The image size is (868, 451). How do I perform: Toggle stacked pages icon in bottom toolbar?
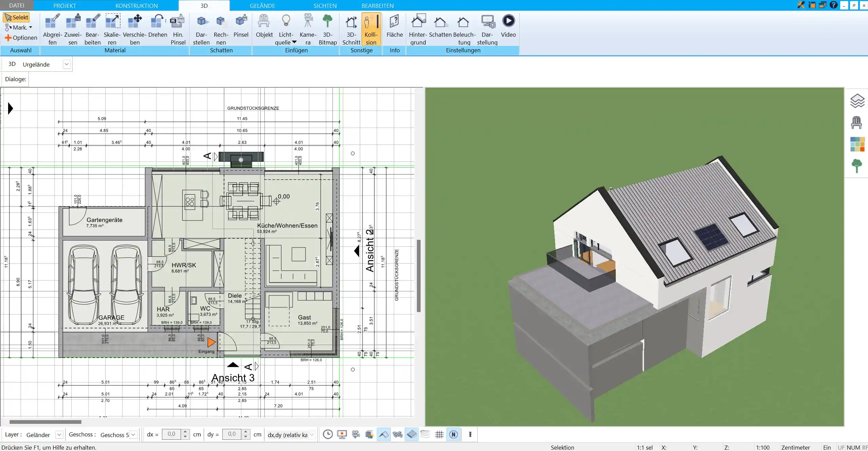point(370,434)
